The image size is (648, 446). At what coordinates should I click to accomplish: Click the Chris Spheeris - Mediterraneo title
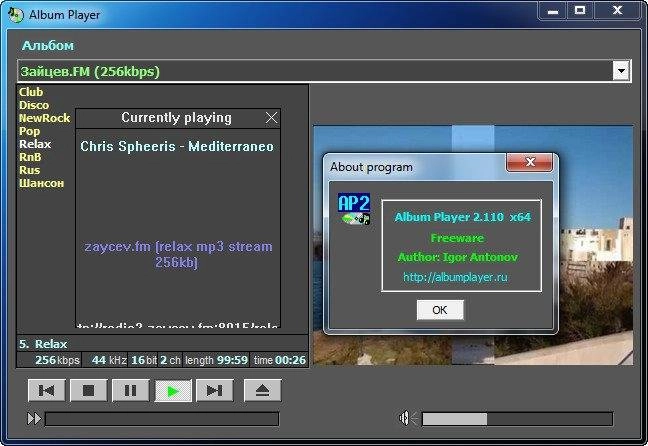coord(177,146)
